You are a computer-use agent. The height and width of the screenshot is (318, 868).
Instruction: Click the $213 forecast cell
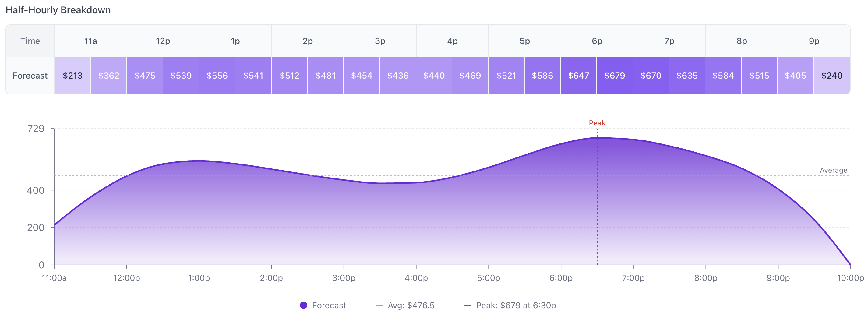coord(72,76)
